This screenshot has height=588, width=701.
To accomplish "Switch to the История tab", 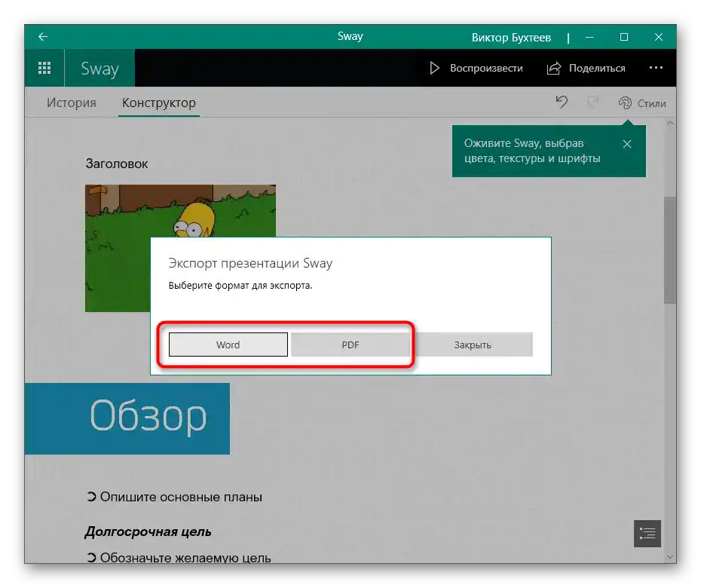I will pos(72,103).
